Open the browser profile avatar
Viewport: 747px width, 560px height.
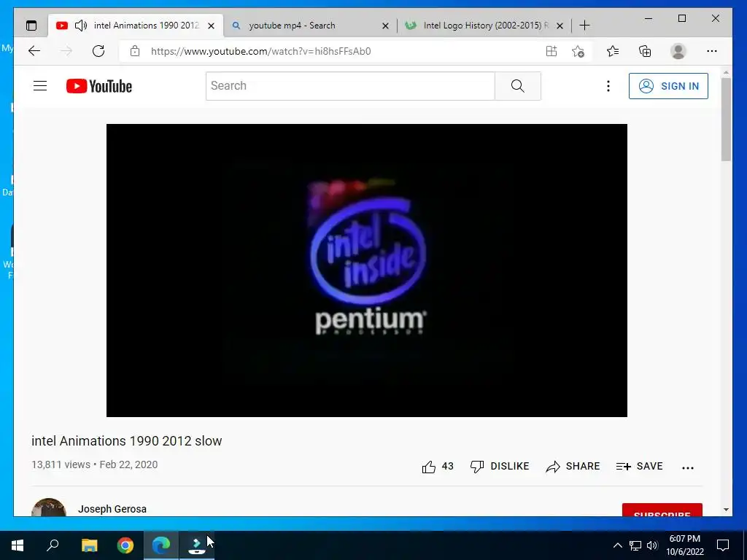point(678,51)
